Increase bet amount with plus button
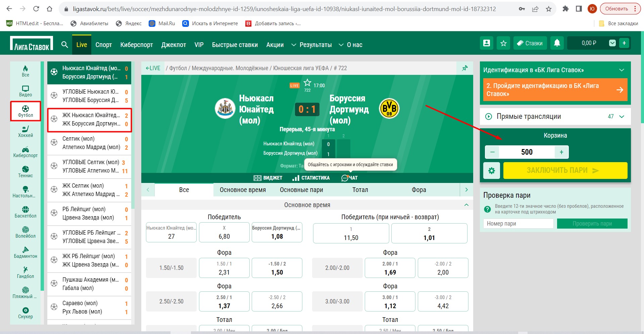Screen dimensions: 644x334 [x=561, y=152]
